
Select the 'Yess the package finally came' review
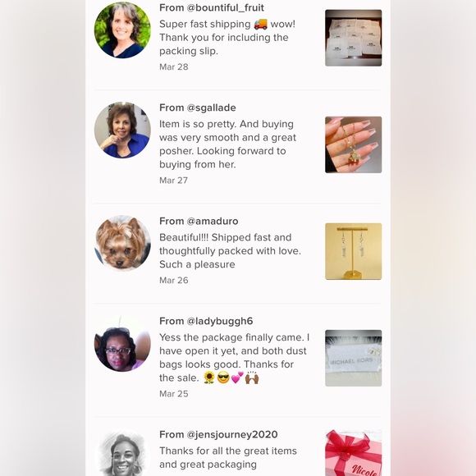[x=235, y=358]
